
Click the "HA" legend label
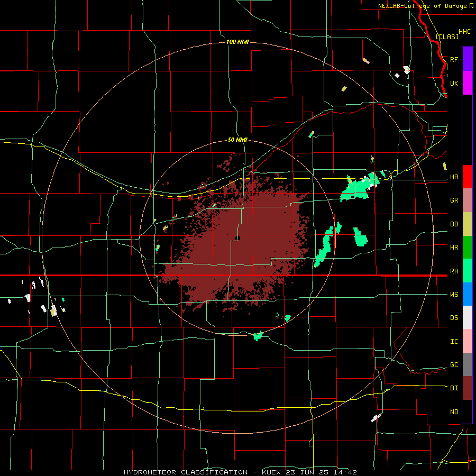(454, 177)
